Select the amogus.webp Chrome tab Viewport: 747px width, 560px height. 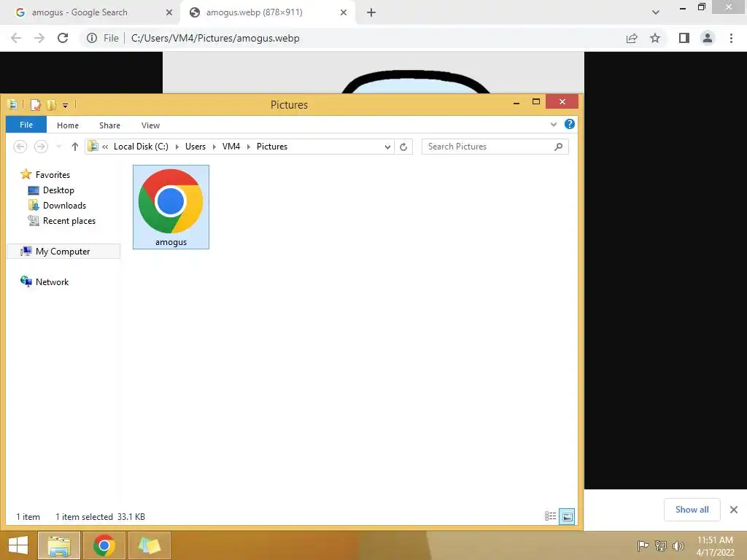tap(254, 12)
